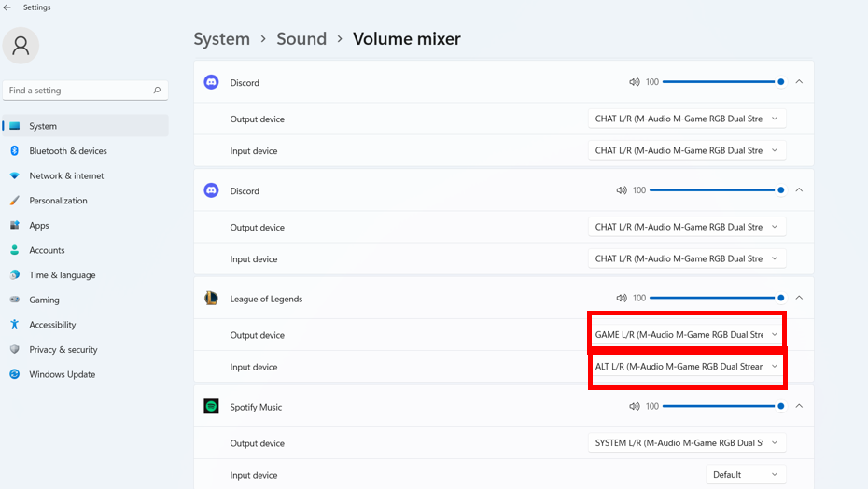This screenshot has width=868, height=489.
Task: Mute the second Discord speaker icon
Action: [x=622, y=190]
